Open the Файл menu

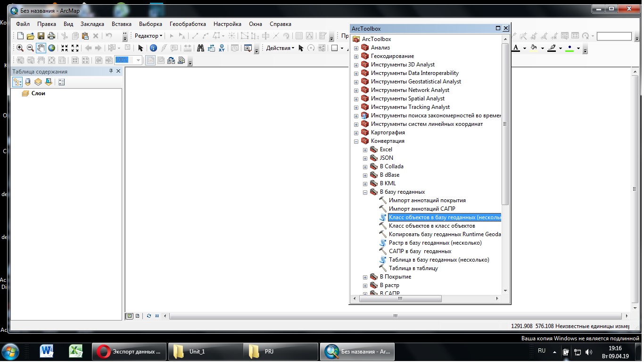coord(23,24)
